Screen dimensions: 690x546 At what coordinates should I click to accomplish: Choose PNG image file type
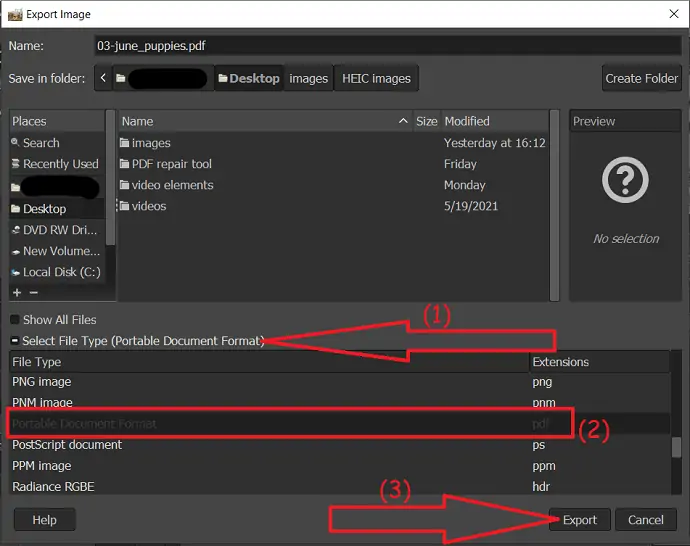coord(340,381)
